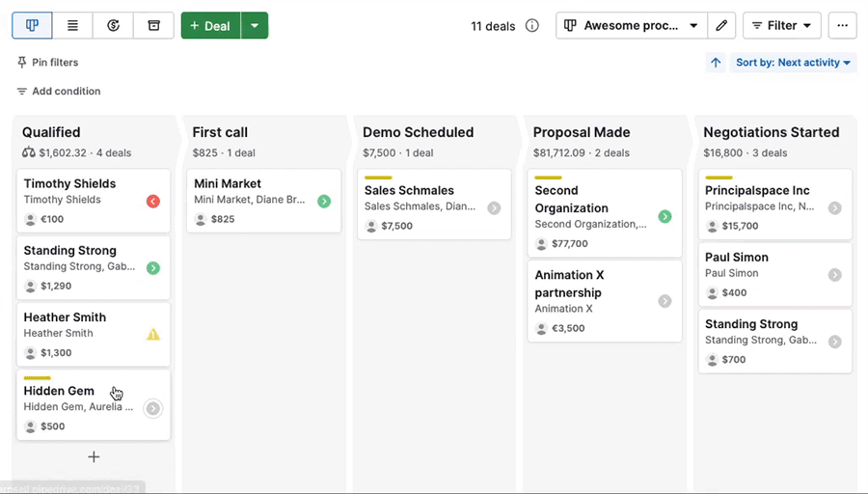Open the Filter dropdown

(x=781, y=26)
